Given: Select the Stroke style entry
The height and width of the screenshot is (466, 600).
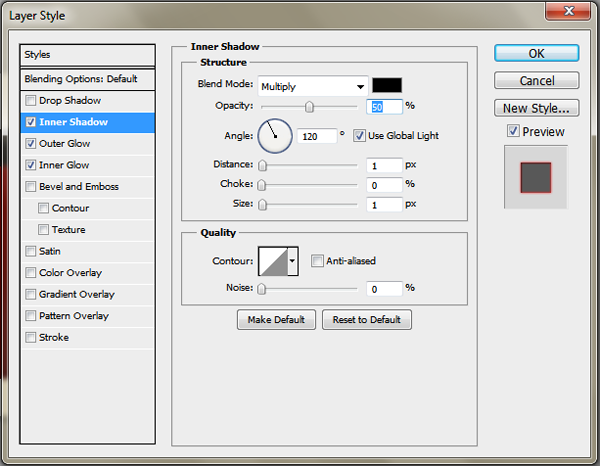Looking at the screenshot, I should 54,338.
